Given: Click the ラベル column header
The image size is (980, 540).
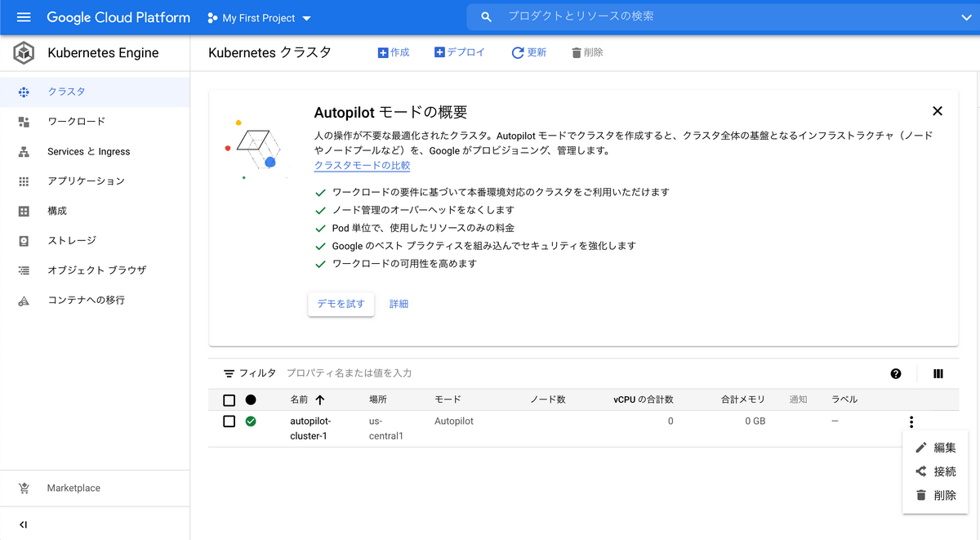Looking at the screenshot, I should coord(844,400).
